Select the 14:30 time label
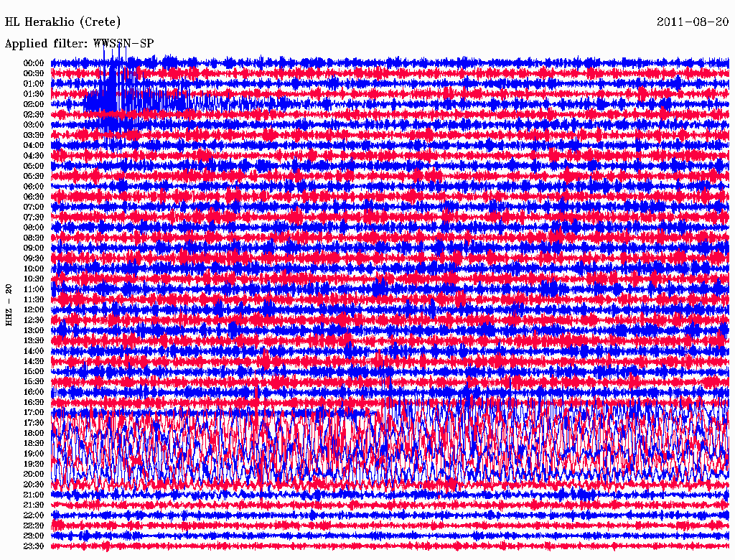This screenshot has height=560, width=735. point(34,361)
